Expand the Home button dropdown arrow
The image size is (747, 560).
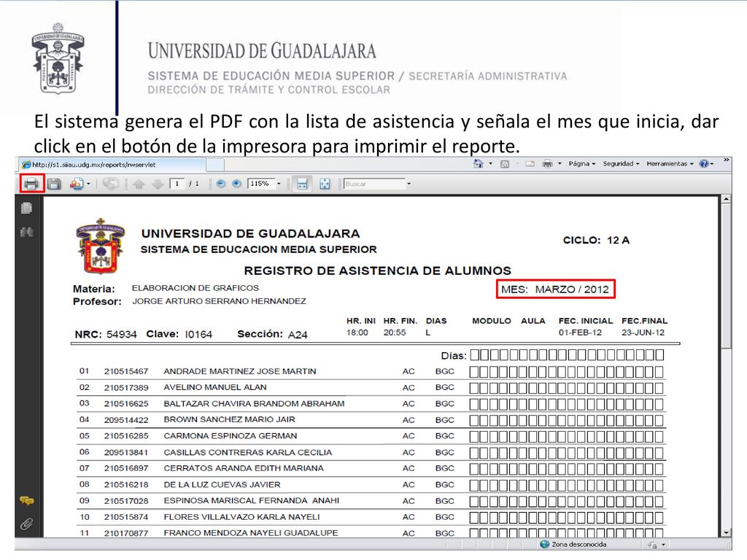coord(491,164)
